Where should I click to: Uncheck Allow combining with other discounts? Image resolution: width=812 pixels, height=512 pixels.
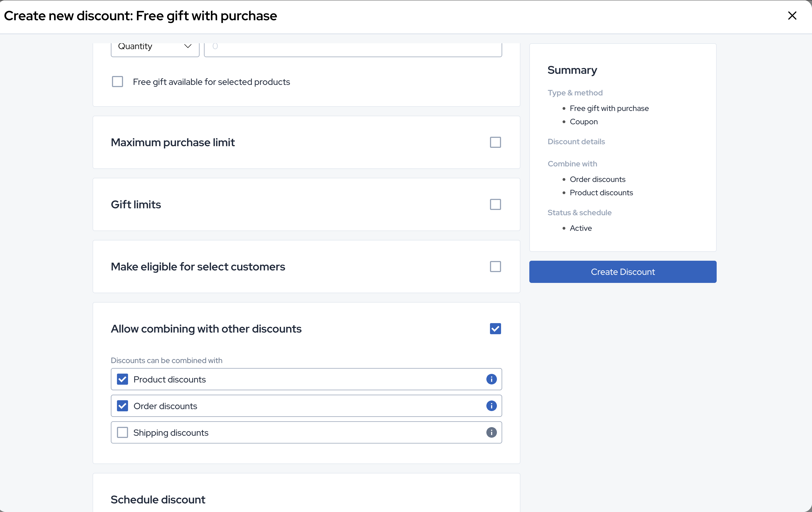tap(495, 329)
